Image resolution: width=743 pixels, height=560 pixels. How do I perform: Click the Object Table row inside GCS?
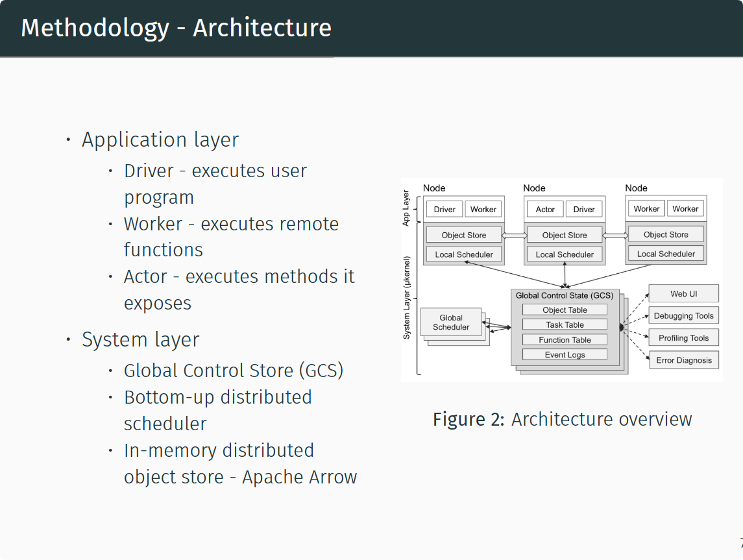(565, 310)
